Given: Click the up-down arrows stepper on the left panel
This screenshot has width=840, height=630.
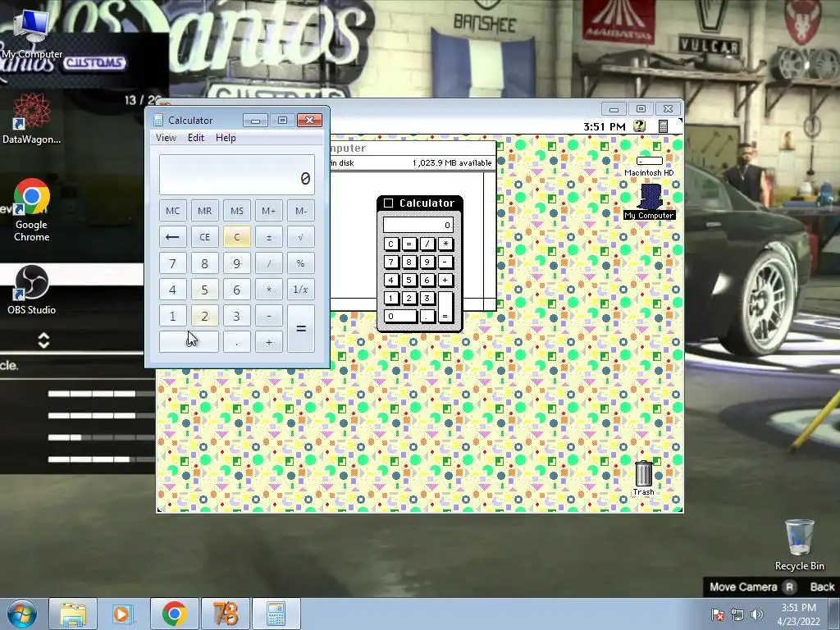Looking at the screenshot, I should tap(44, 340).
